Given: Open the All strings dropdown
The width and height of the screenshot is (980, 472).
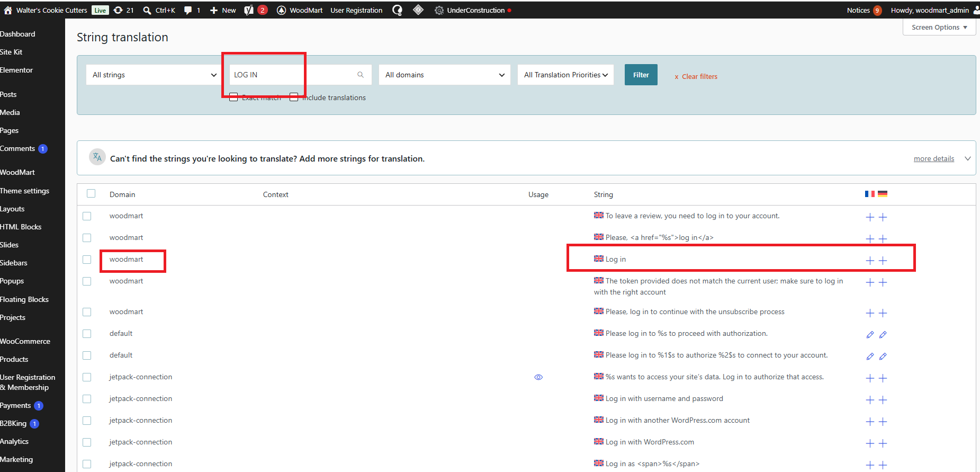Looking at the screenshot, I should [154, 75].
